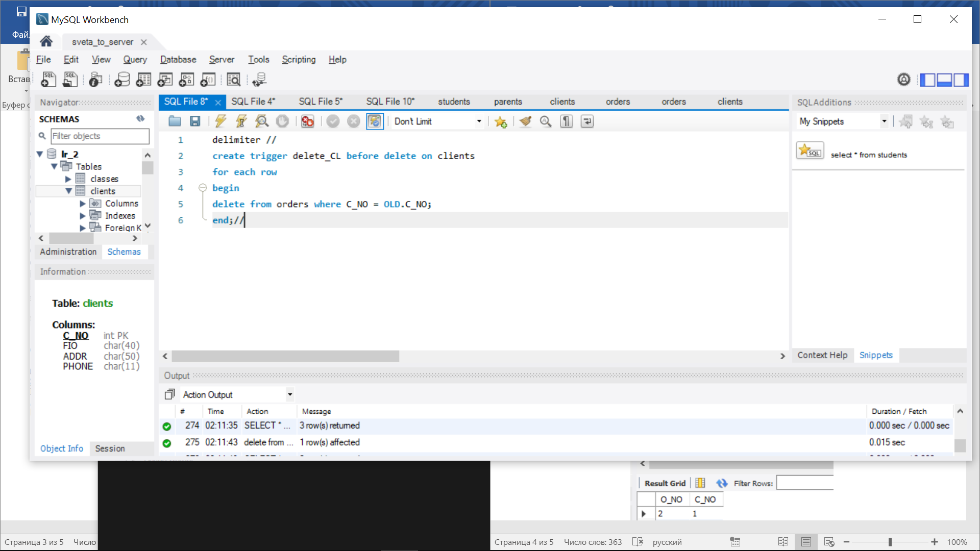Open the Administration navigator tab

click(x=68, y=252)
